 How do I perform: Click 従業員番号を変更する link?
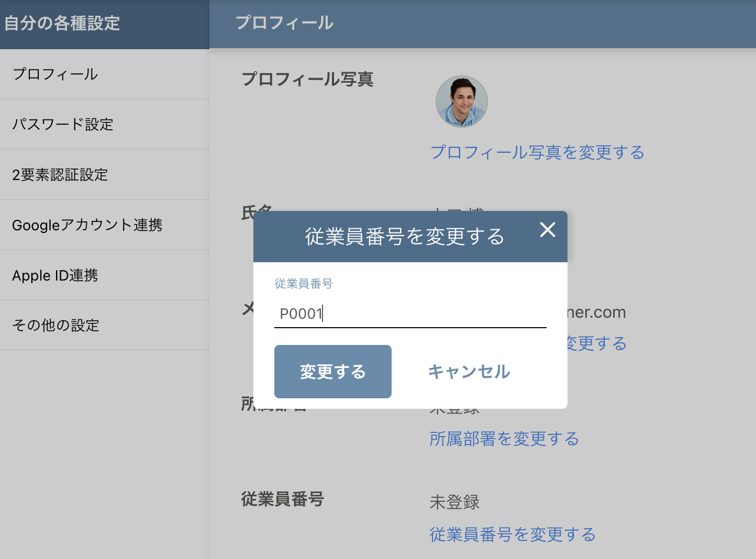tap(512, 534)
